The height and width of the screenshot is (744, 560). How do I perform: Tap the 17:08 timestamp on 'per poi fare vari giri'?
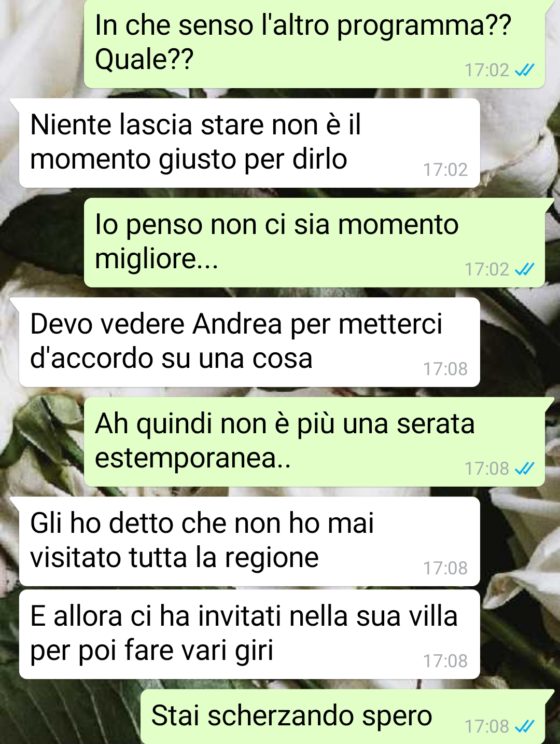click(x=445, y=661)
